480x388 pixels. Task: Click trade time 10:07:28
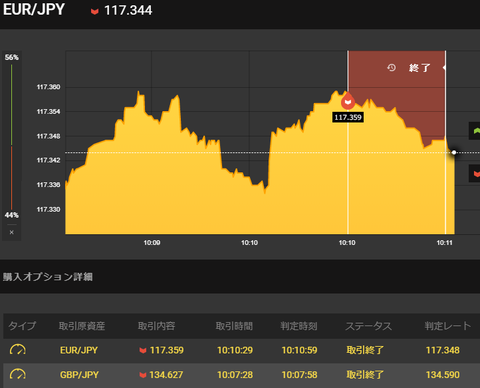point(235,375)
